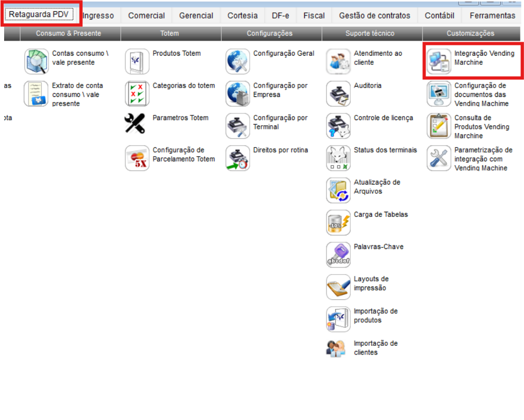Switch to the Gerencial tab

(196, 15)
